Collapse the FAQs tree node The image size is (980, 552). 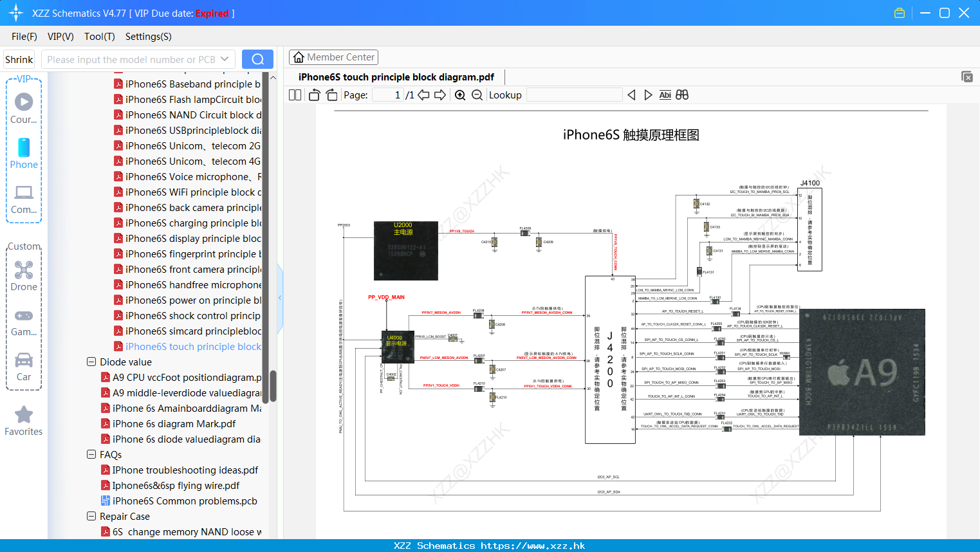pos(91,455)
